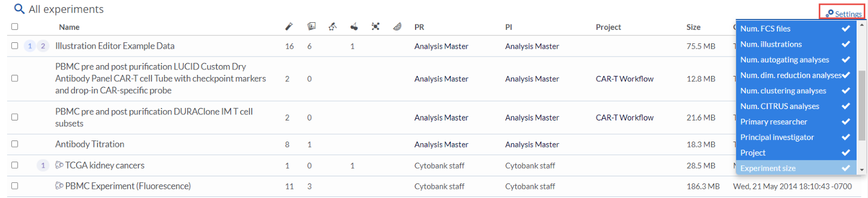The height and width of the screenshot is (198, 868).
Task: Click the All experiments heading
Action: (x=66, y=9)
